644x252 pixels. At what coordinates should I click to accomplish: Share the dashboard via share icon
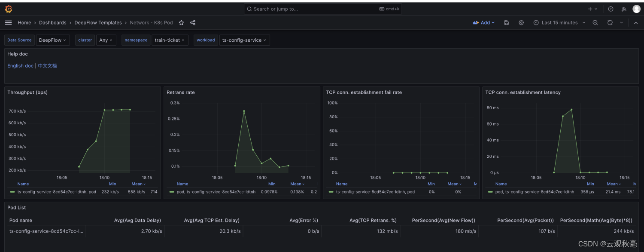tap(193, 23)
